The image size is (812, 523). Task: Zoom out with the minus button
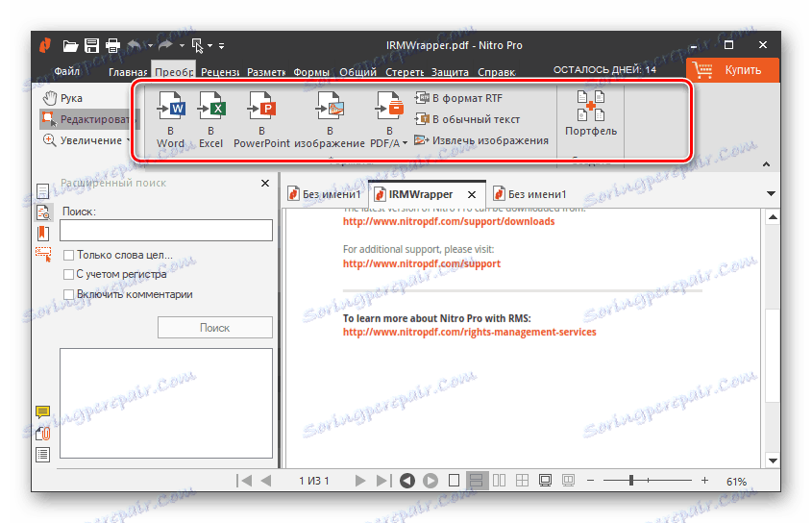tap(590, 481)
